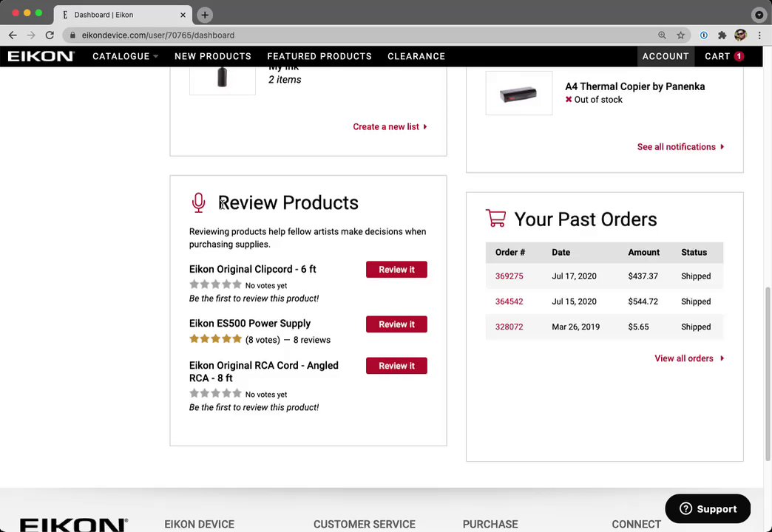The width and height of the screenshot is (772, 532).
Task: Select the $5.65 amount cell
Action: tap(638, 327)
